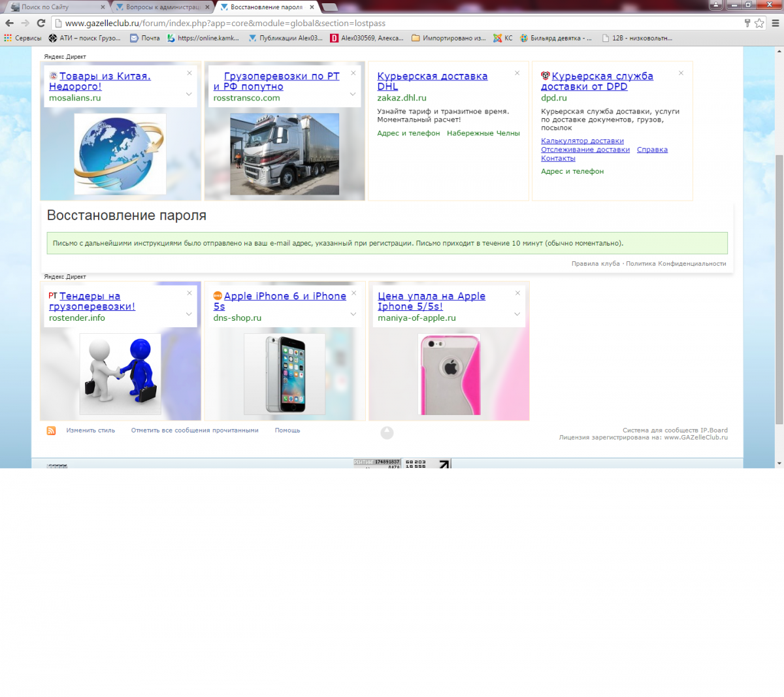Image resolution: width=784 pixels, height=697 pixels.
Task: Open the Импортировано из bookmarks folder
Action: tap(449, 38)
